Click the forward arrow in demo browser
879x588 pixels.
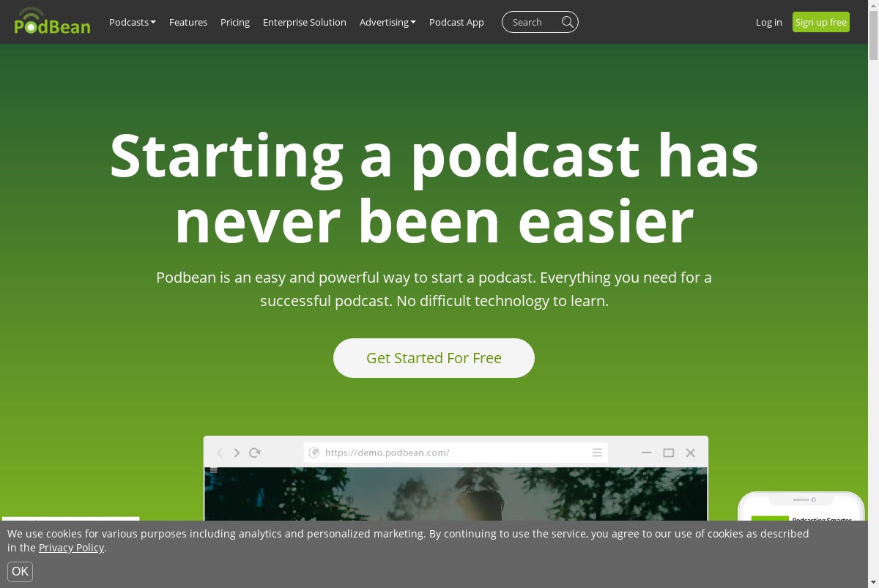[237, 453]
